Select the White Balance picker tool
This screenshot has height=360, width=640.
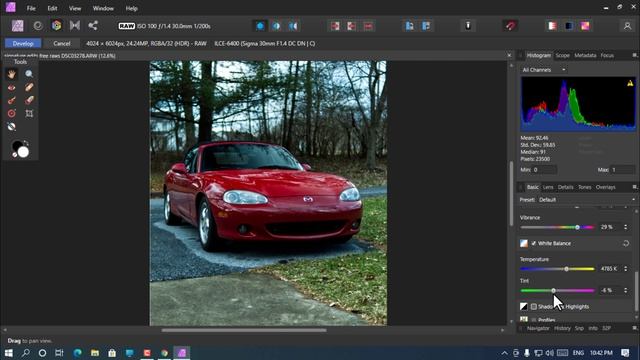point(11,127)
